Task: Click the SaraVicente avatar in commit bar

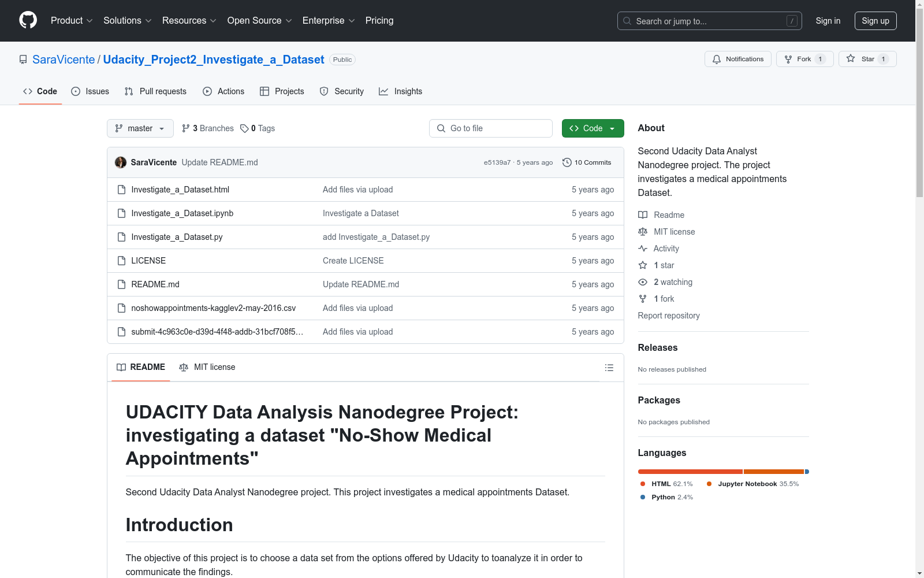Action: click(121, 162)
